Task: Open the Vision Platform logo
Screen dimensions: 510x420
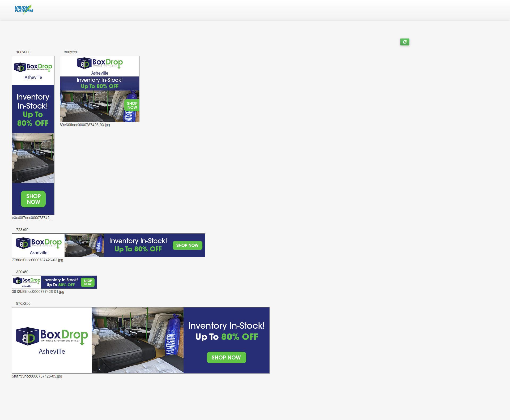Action: click(x=24, y=9)
